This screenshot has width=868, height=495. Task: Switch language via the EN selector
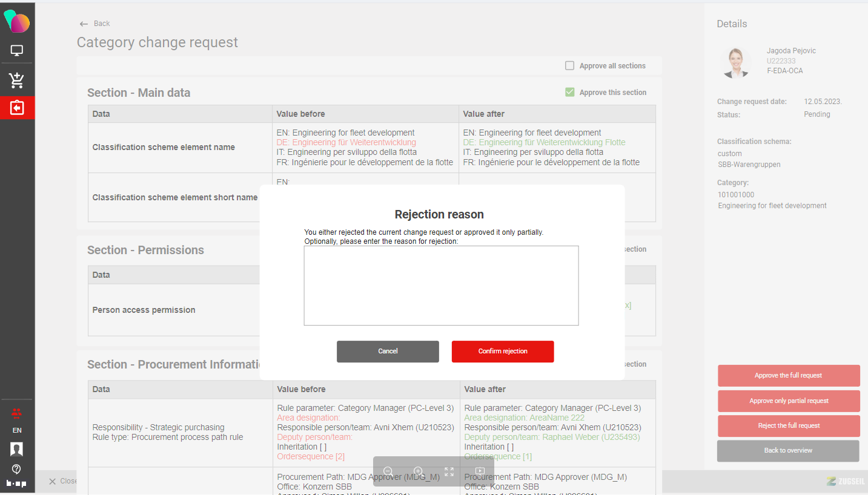17,430
